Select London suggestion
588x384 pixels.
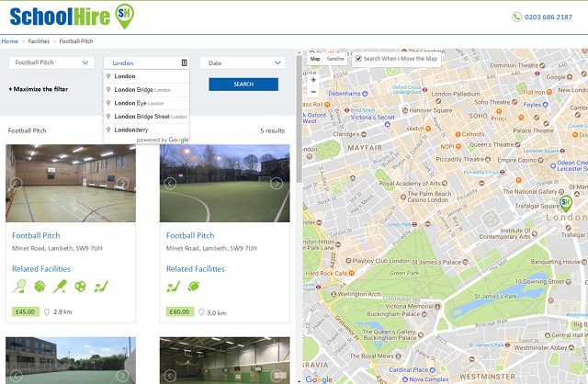(146, 76)
